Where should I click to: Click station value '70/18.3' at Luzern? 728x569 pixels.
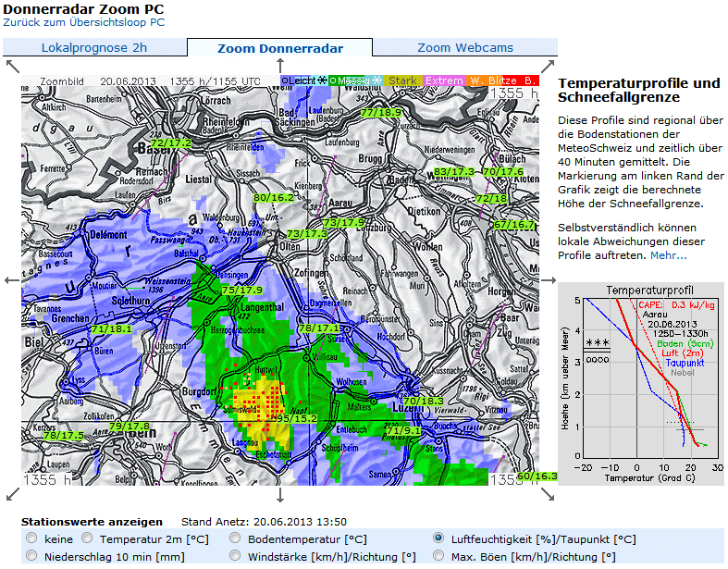(x=424, y=401)
